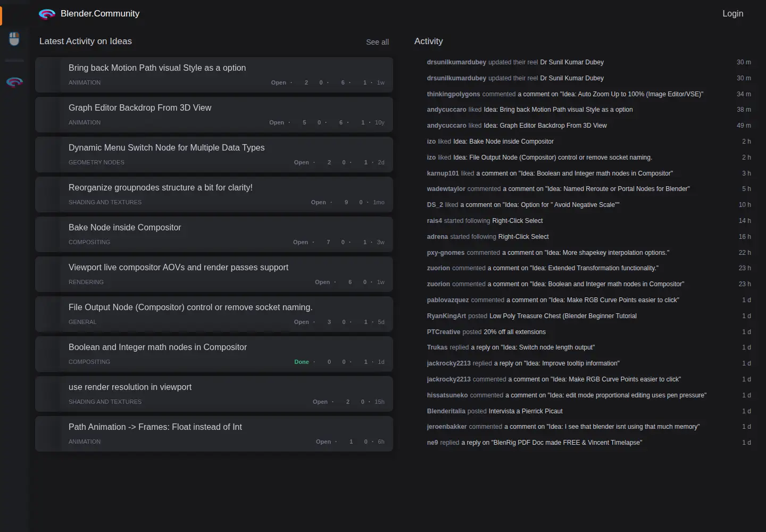Image resolution: width=766 pixels, height=532 pixels.
Task: Open the Boolean and Integer math nodes card title
Action: click(x=157, y=347)
